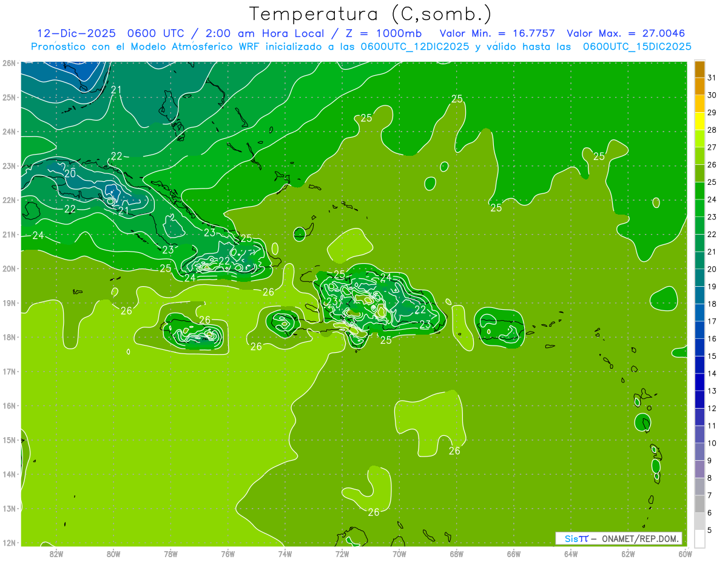The height and width of the screenshot is (562, 728).
Task: Click latitude axis label '17N'
Action: [9, 372]
